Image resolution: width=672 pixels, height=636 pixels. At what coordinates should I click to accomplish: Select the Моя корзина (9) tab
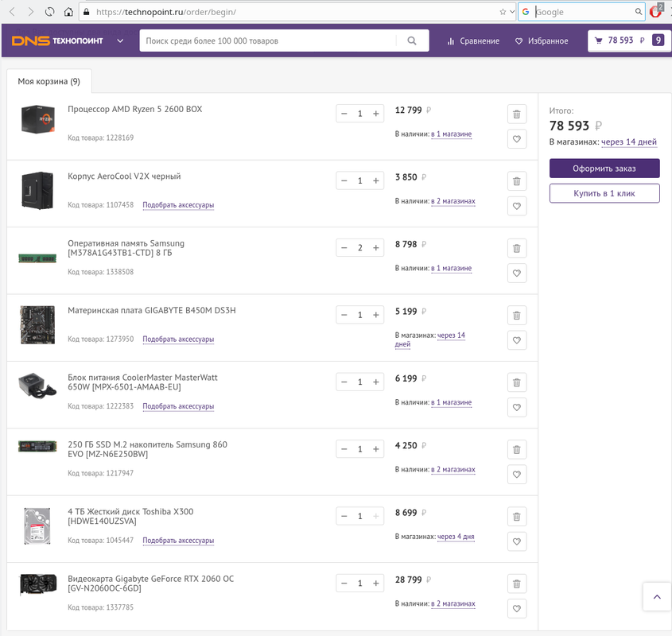49,81
